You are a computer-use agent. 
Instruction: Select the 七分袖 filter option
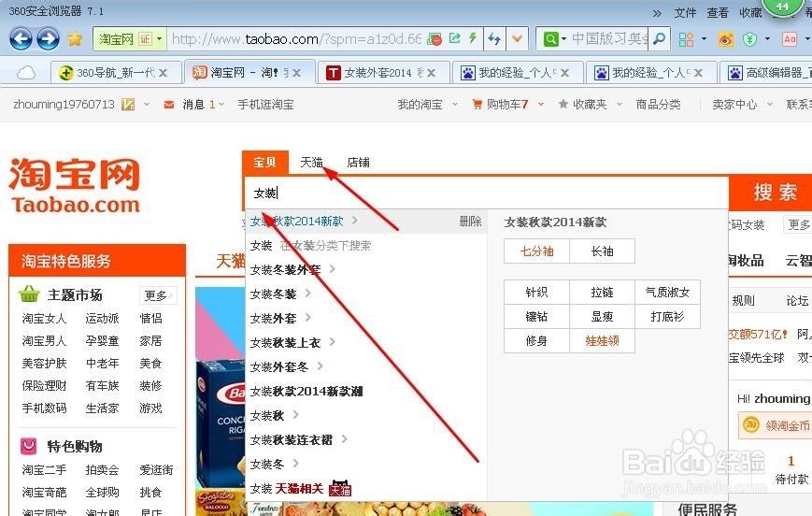pos(536,251)
